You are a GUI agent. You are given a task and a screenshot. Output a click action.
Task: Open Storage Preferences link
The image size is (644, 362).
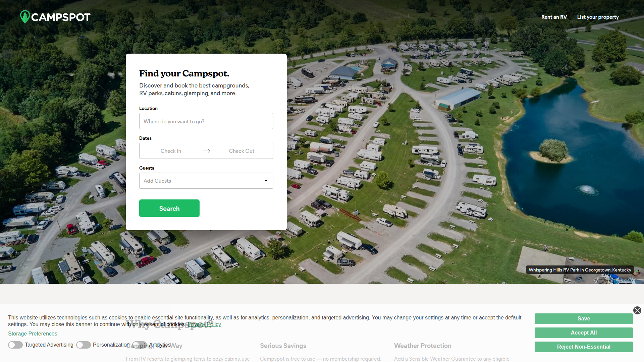pos(33,334)
